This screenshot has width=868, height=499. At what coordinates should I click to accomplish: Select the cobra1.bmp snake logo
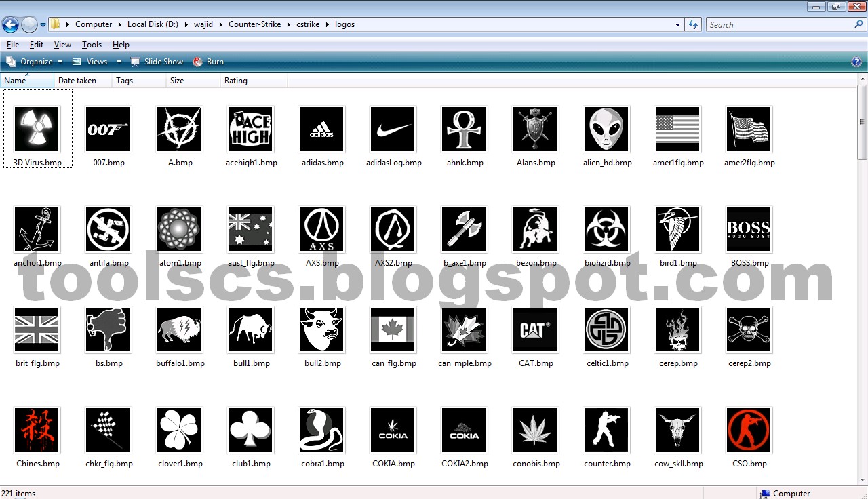click(x=321, y=430)
